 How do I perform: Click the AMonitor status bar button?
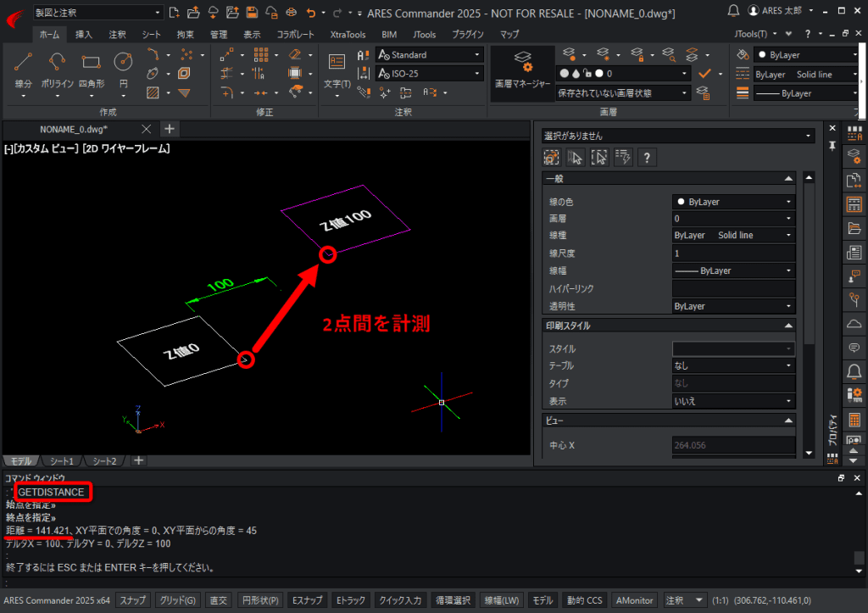(x=634, y=600)
